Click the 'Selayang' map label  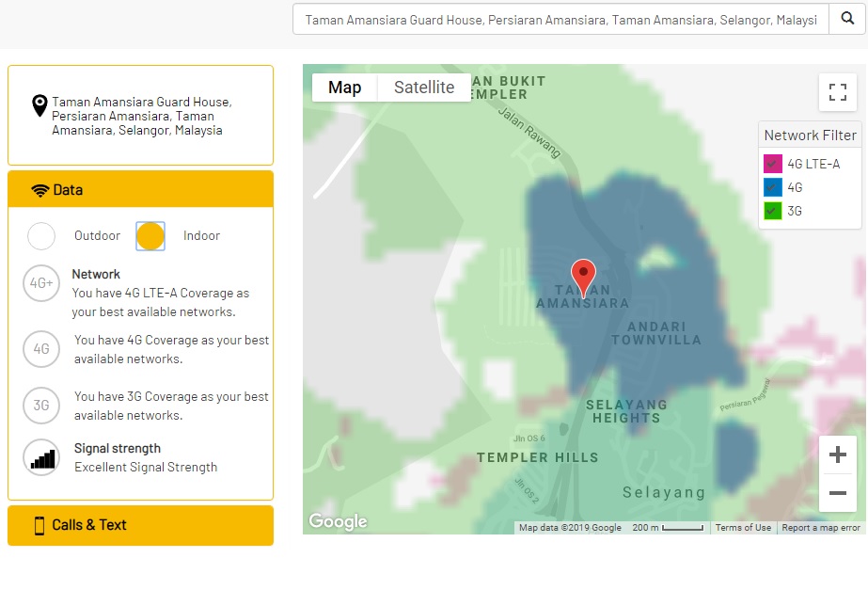(x=664, y=492)
